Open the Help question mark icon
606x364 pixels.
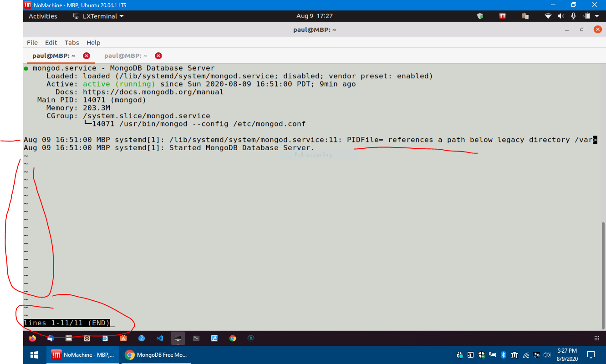click(141, 339)
